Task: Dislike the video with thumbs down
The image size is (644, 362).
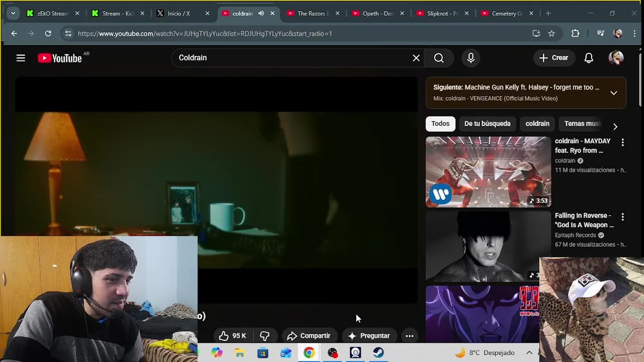Action: tap(265, 336)
